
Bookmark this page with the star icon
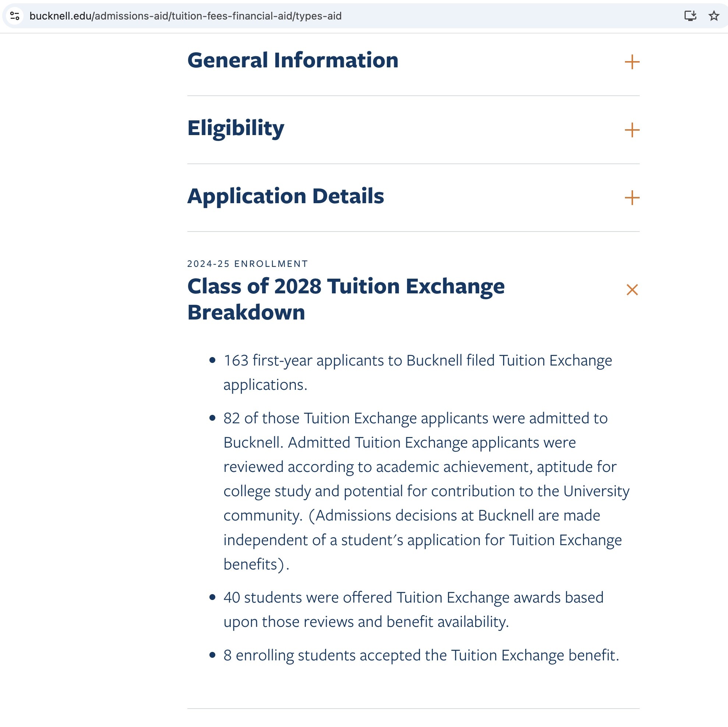[x=713, y=16]
